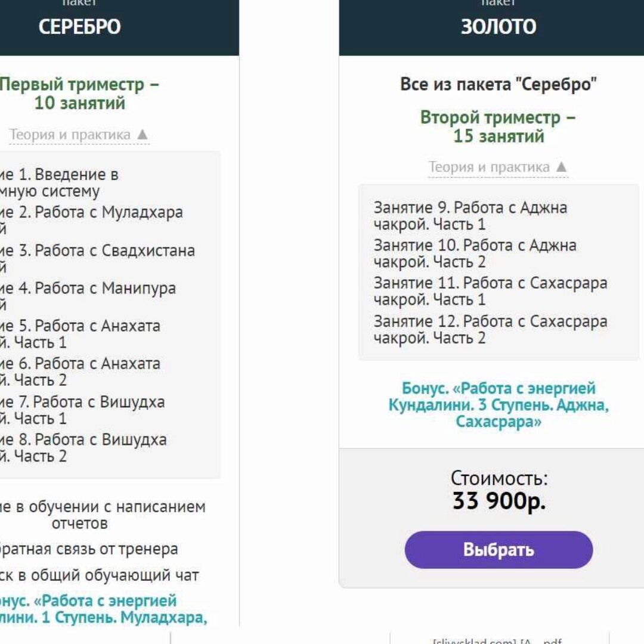
Task: Collapse 'Теория и практика' in the Серебро package
Action: [x=70, y=135]
